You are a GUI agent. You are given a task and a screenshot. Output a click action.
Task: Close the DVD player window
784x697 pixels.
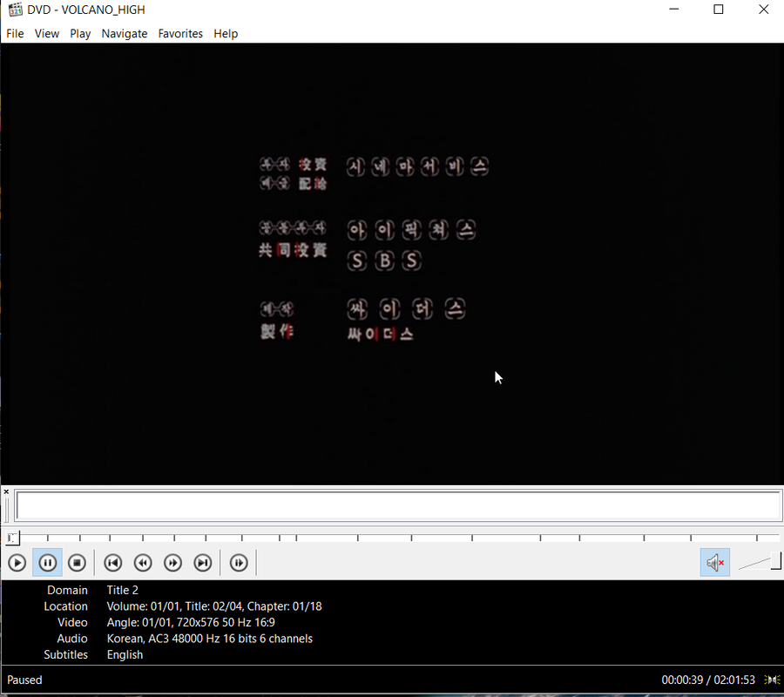pyautogui.click(x=763, y=10)
